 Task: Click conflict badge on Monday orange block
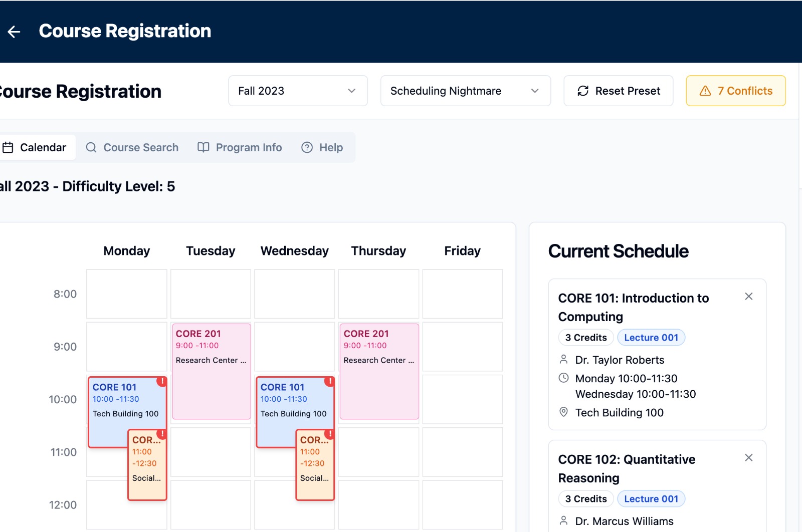click(162, 434)
